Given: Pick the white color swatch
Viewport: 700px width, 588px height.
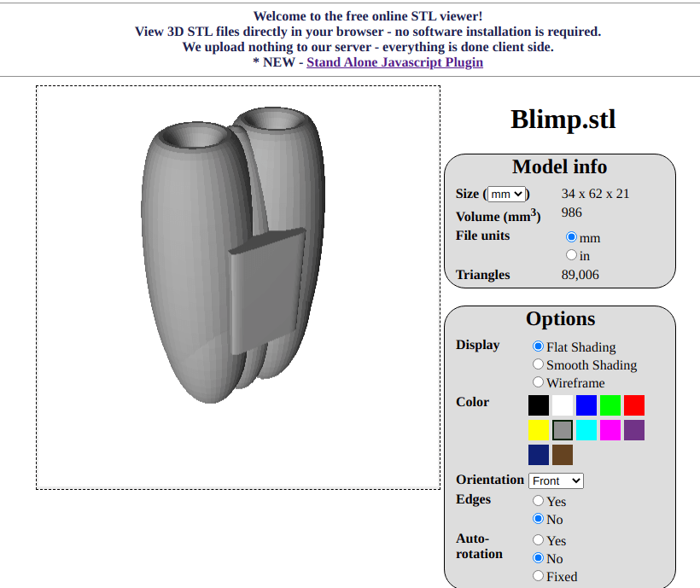Looking at the screenshot, I should click(563, 405).
